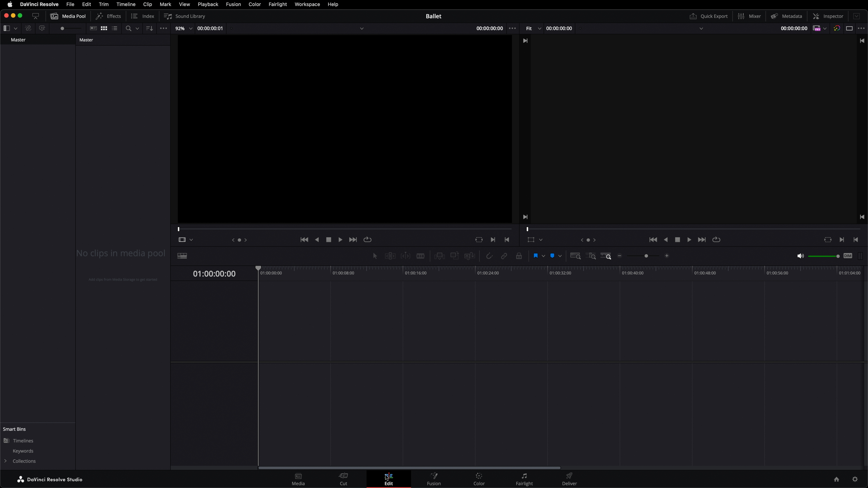The image size is (868, 488).
Task: Toggle position lock icon
Action: click(x=519, y=256)
